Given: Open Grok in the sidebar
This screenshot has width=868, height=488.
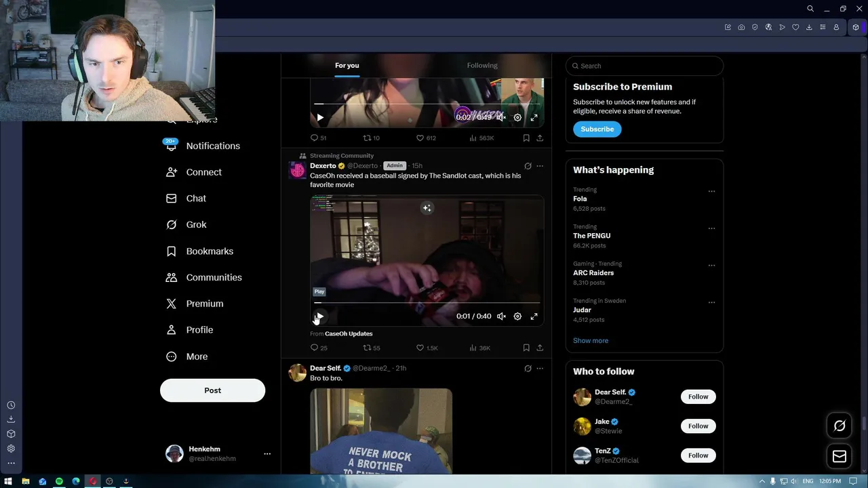Looking at the screenshot, I should point(186,224).
